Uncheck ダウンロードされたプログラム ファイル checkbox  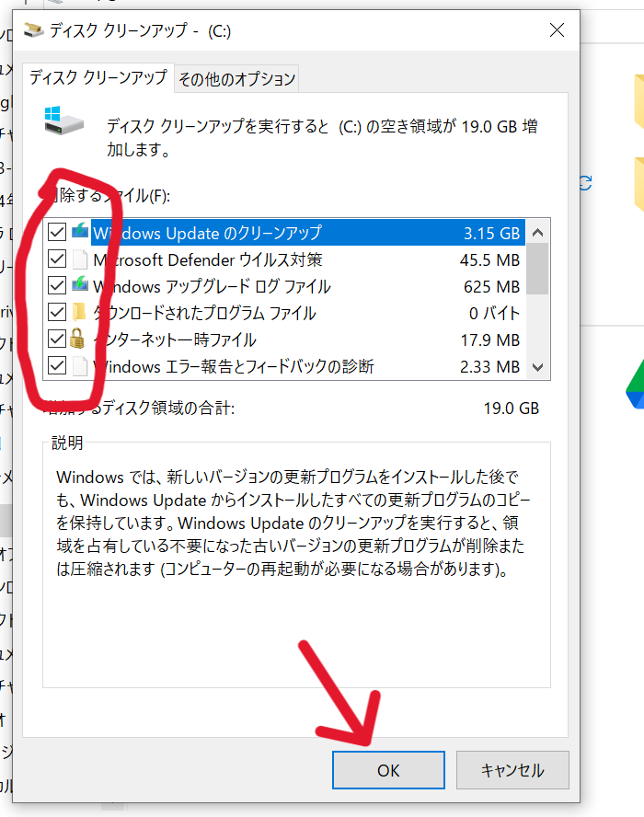click(x=57, y=312)
